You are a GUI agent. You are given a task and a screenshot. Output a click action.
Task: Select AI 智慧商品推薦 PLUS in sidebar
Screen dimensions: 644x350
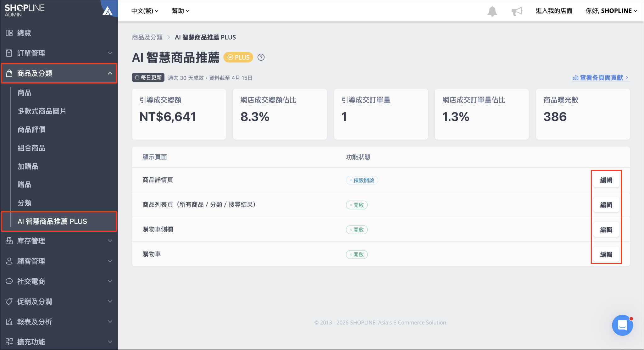[x=59, y=221]
